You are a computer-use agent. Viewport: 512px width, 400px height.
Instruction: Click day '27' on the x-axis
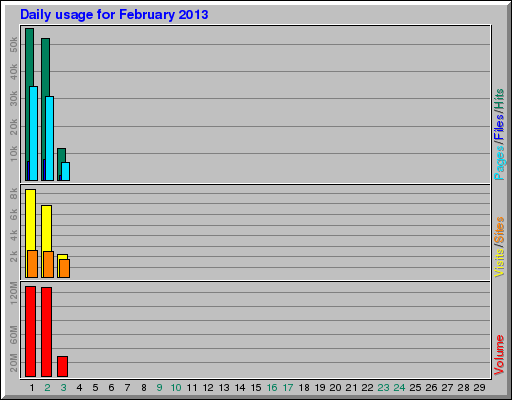click(x=447, y=388)
